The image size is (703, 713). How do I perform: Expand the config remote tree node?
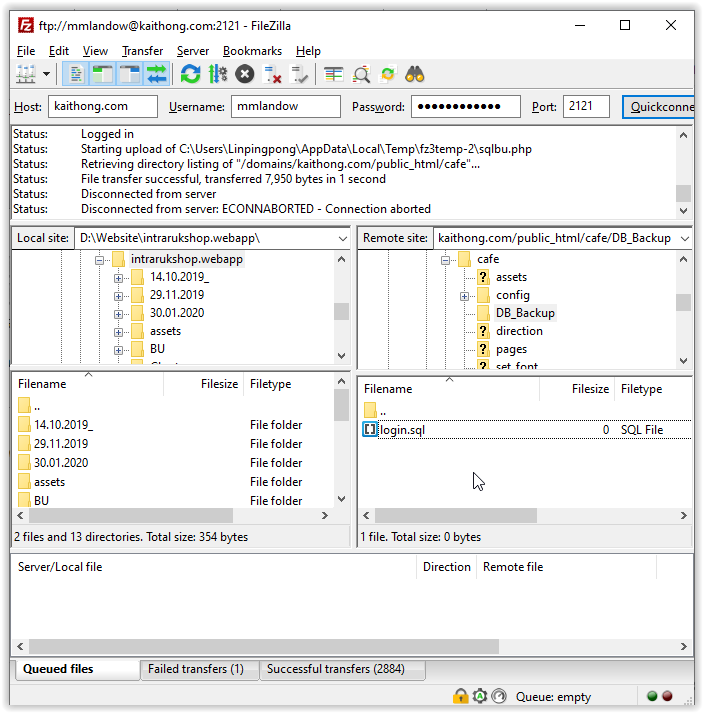464,296
